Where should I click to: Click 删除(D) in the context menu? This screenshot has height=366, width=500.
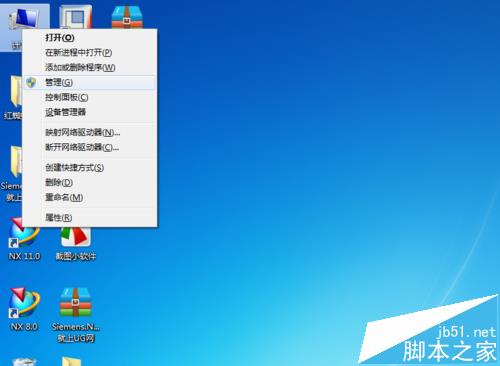click(90, 182)
